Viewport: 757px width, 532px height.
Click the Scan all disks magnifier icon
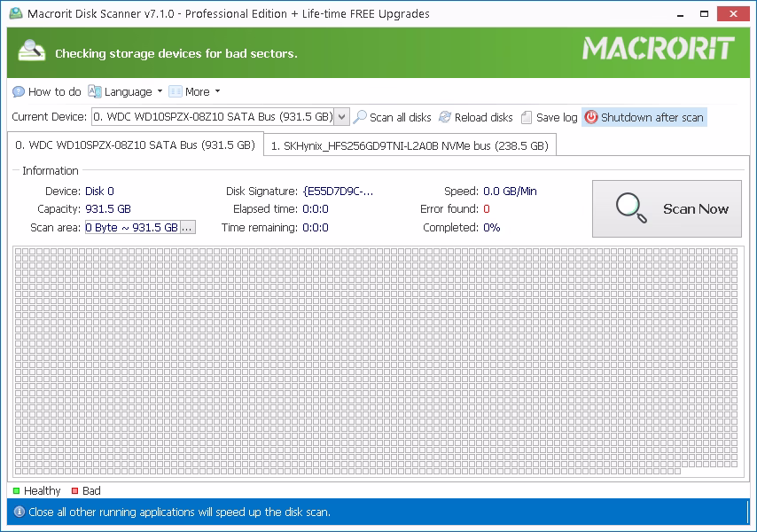[360, 117]
